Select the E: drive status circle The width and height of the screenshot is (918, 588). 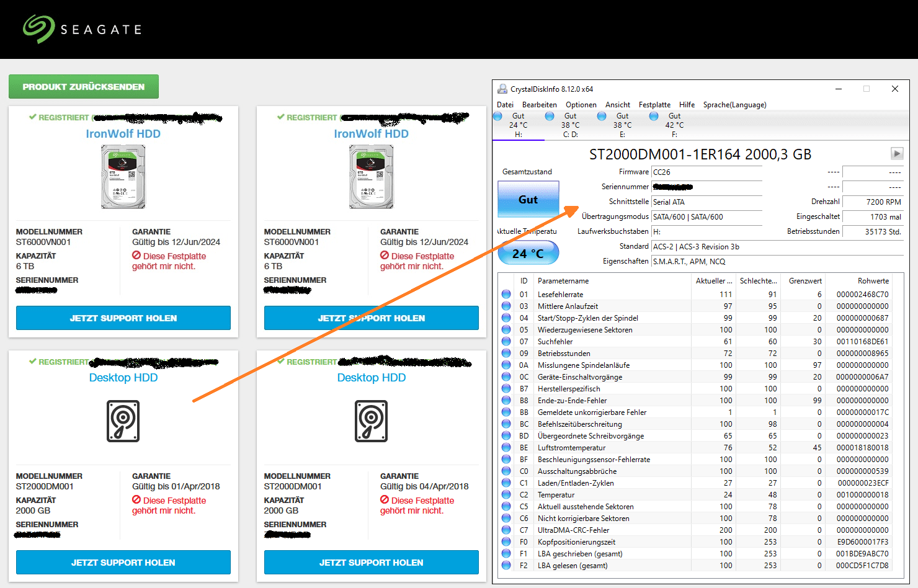(602, 116)
